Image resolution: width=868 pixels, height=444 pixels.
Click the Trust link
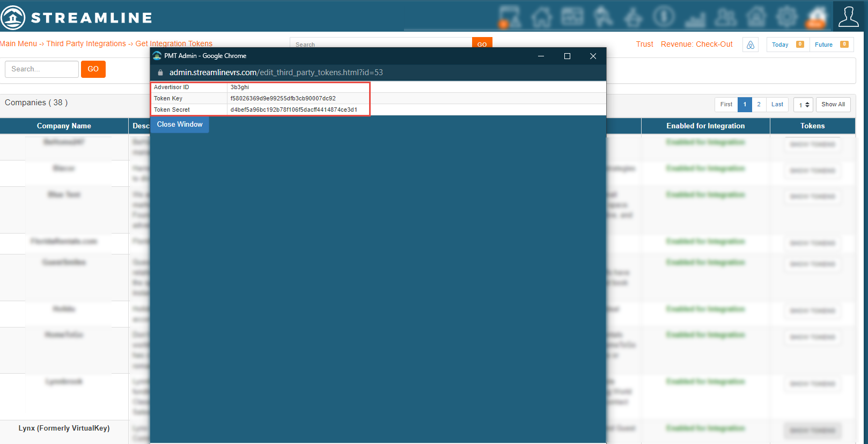pyautogui.click(x=645, y=45)
